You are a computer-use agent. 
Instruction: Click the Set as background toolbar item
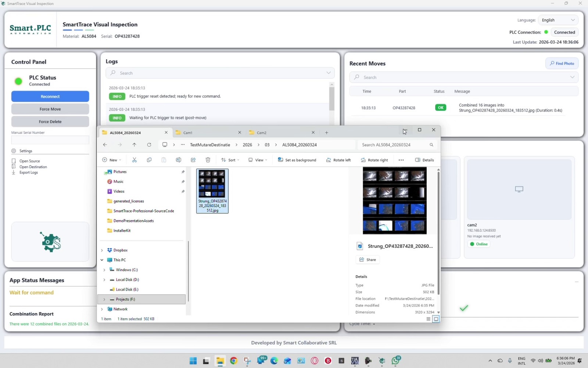[297, 160]
